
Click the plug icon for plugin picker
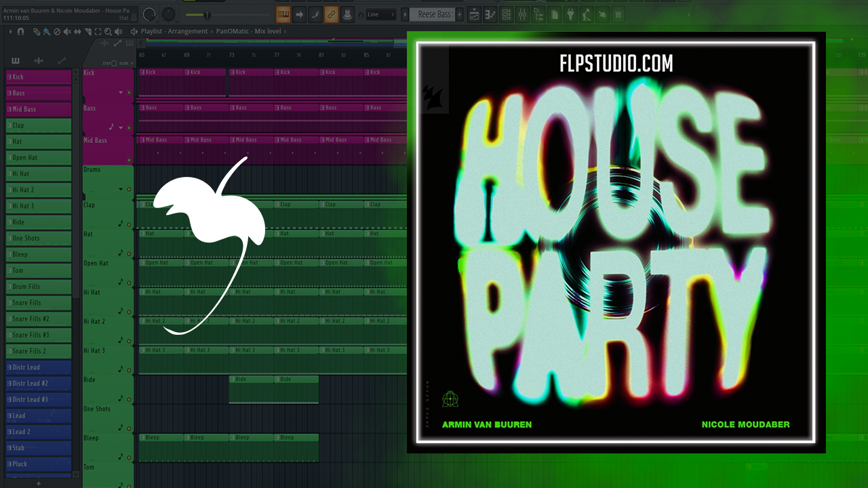coord(570,14)
